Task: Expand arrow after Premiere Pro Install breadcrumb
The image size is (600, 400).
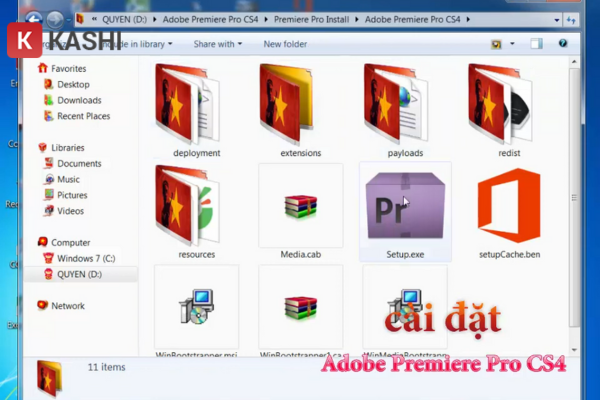Action: tap(357, 20)
